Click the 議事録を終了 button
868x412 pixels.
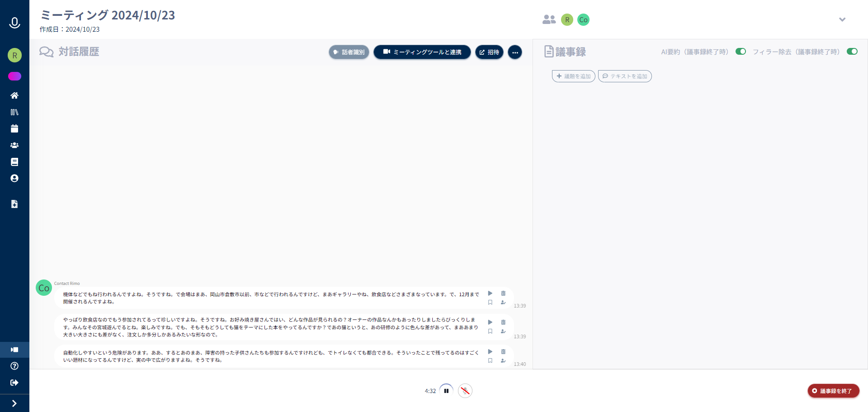[x=833, y=391]
